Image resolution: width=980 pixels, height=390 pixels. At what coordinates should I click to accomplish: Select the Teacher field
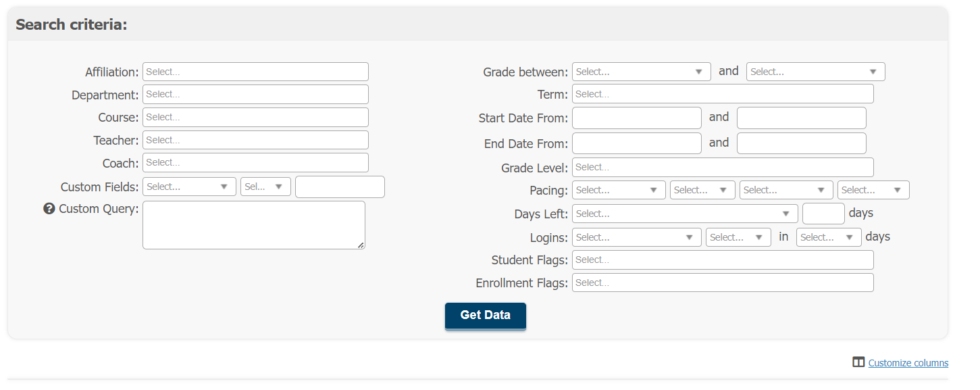[x=255, y=140]
